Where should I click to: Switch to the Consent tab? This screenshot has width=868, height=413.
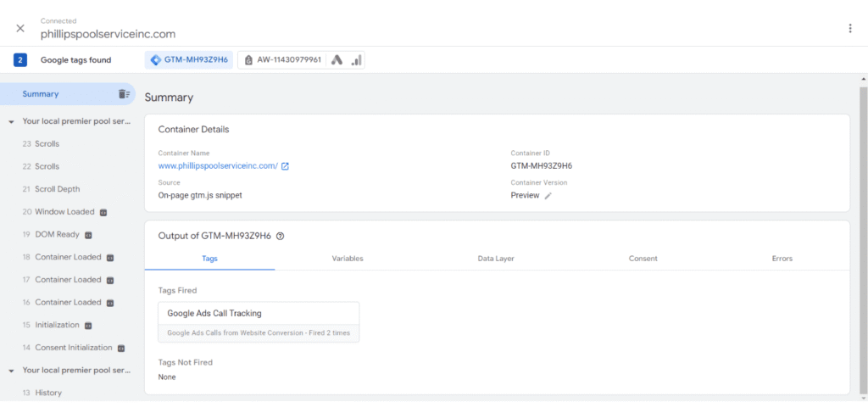[x=643, y=259]
